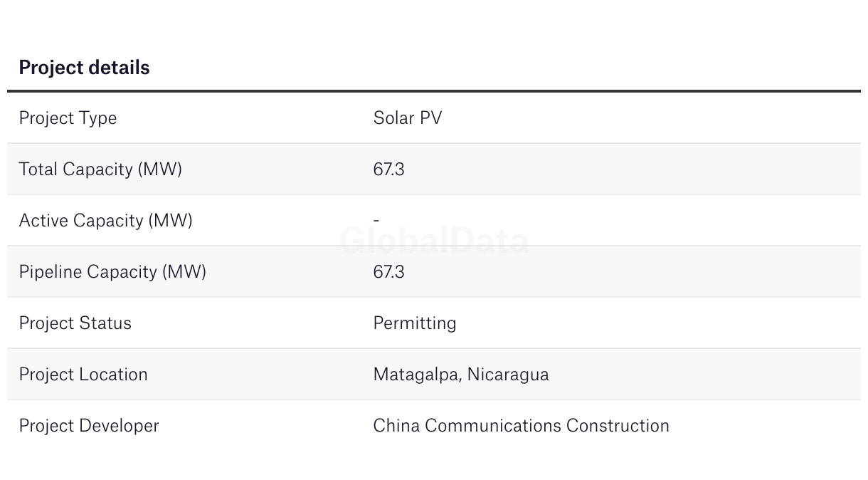Click the word China in developer name
Image resolution: width=868 pixels, height=480 pixels.
click(x=396, y=426)
